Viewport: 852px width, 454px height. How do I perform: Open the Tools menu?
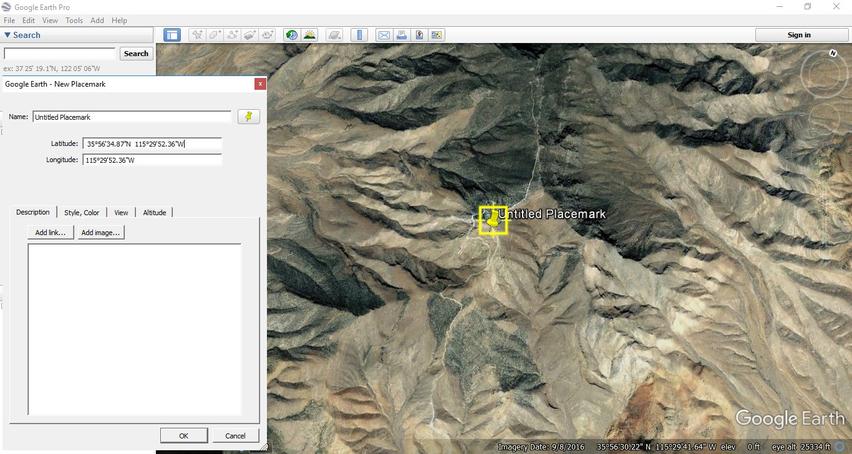coord(74,20)
